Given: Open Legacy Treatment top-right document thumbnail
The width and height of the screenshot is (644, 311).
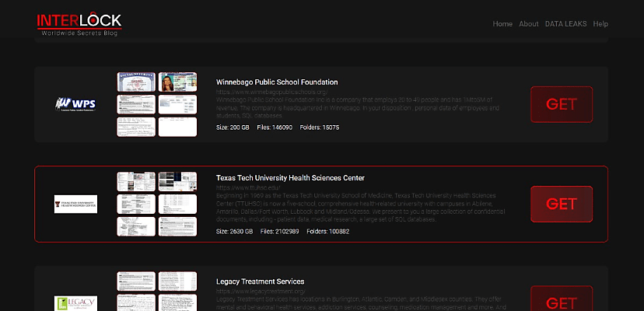Looking at the screenshot, I should 177,281.
